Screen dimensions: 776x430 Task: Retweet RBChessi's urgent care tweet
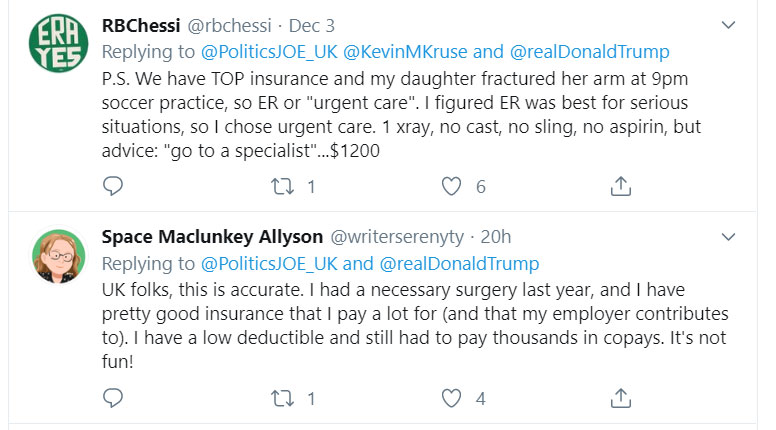tap(284, 186)
